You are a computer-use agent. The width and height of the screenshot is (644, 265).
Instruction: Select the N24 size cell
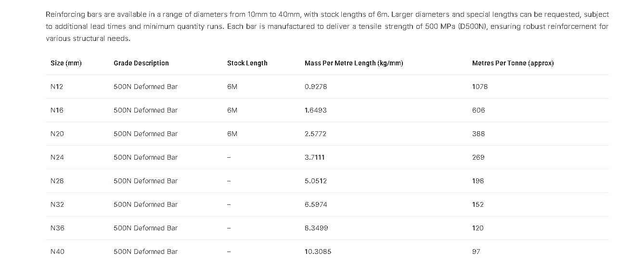pos(57,157)
